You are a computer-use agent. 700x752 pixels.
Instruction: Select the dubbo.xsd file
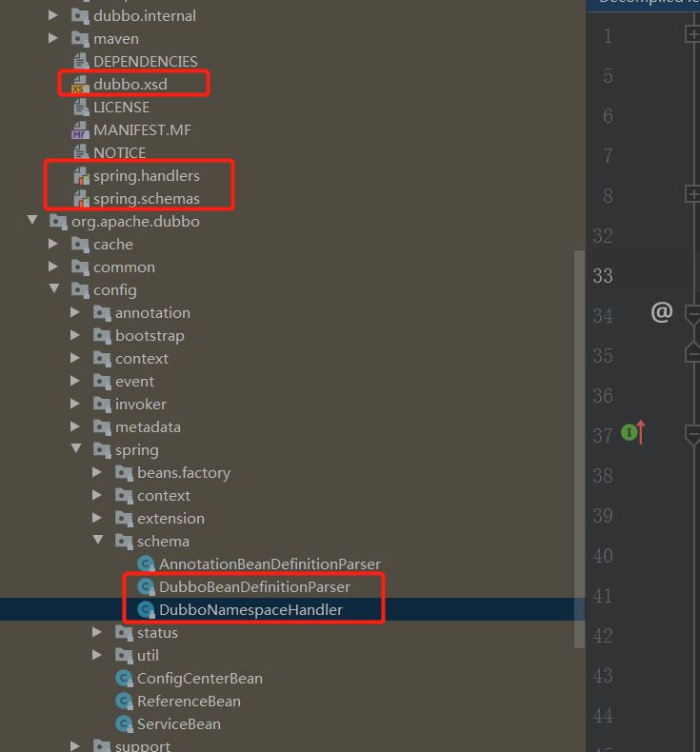coord(130,85)
